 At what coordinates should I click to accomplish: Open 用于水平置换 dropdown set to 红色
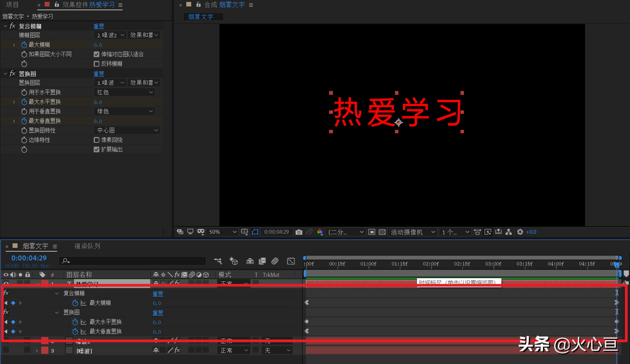[x=125, y=92]
